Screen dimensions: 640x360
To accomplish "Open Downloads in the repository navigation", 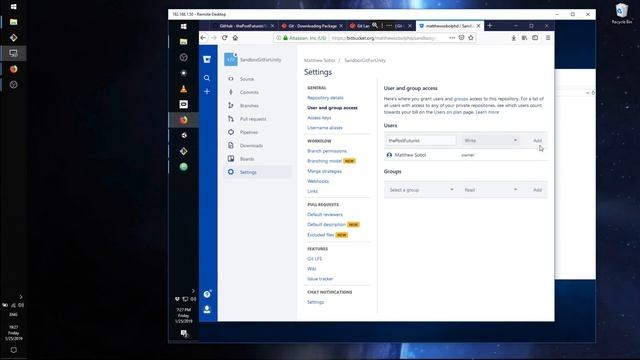I will (x=251, y=146).
